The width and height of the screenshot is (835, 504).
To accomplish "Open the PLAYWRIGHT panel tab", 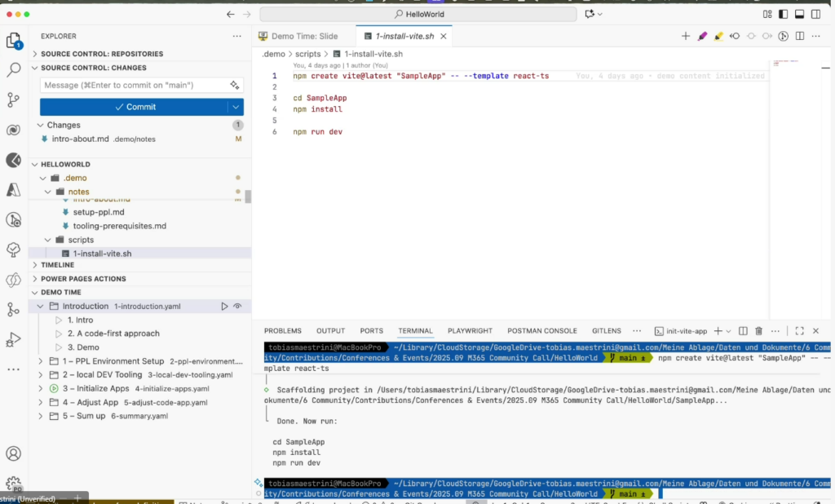I will point(470,331).
